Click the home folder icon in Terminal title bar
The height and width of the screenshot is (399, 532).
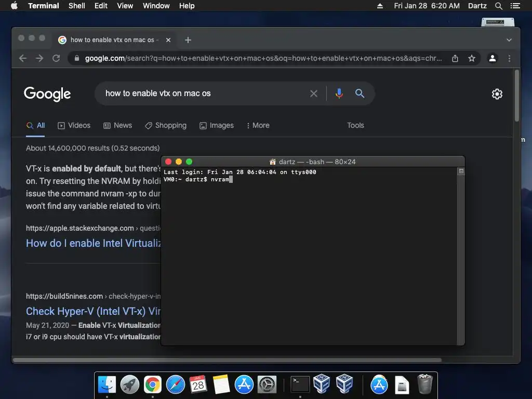[x=272, y=162]
